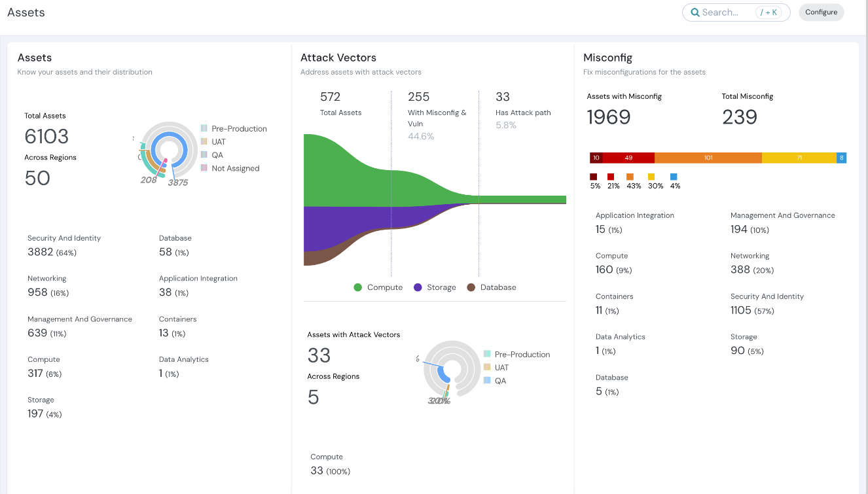
Task: Click the orange 101 segment of the misconfig bar
Action: [708, 158]
